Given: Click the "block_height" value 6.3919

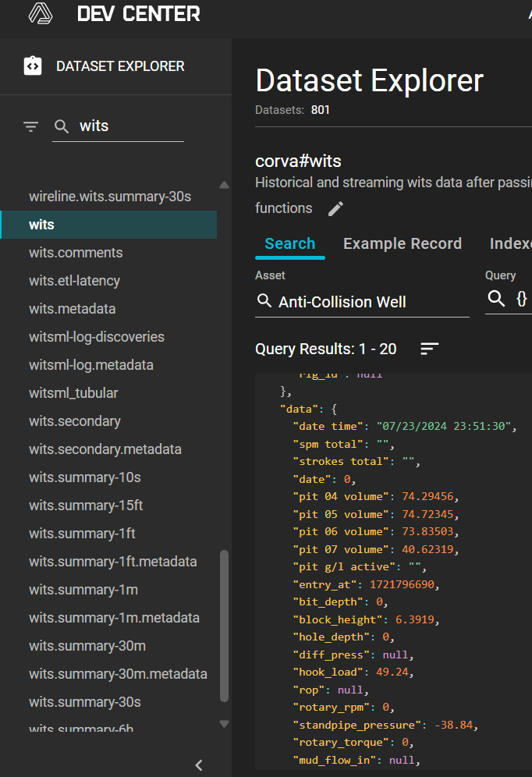Looking at the screenshot, I should click(415, 620).
